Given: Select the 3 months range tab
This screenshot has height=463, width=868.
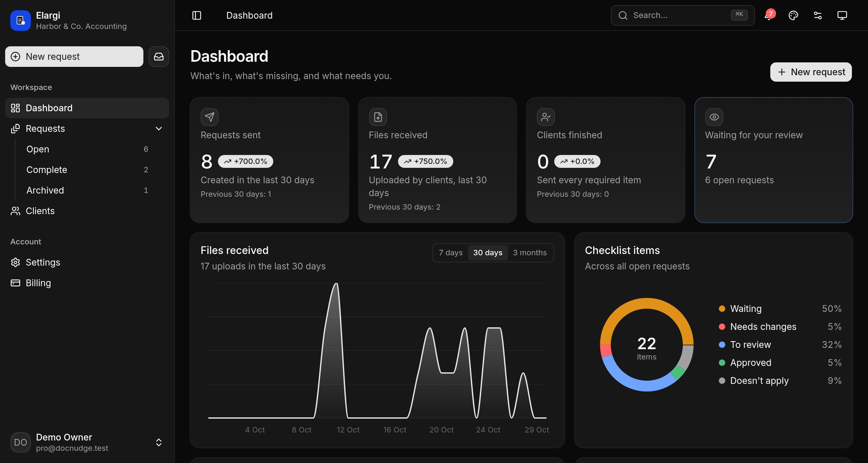Looking at the screenshot, I should [530, 253].
